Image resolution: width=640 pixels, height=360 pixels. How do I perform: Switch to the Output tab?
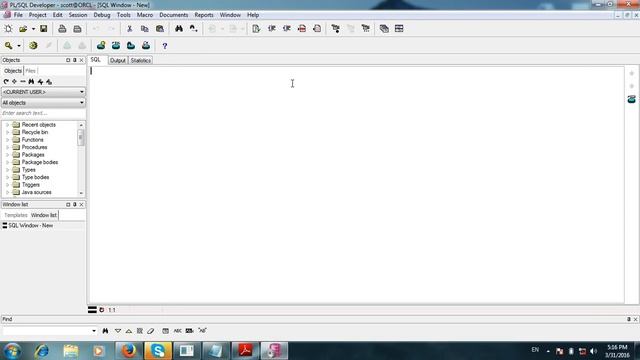click(x=118, y=60)
